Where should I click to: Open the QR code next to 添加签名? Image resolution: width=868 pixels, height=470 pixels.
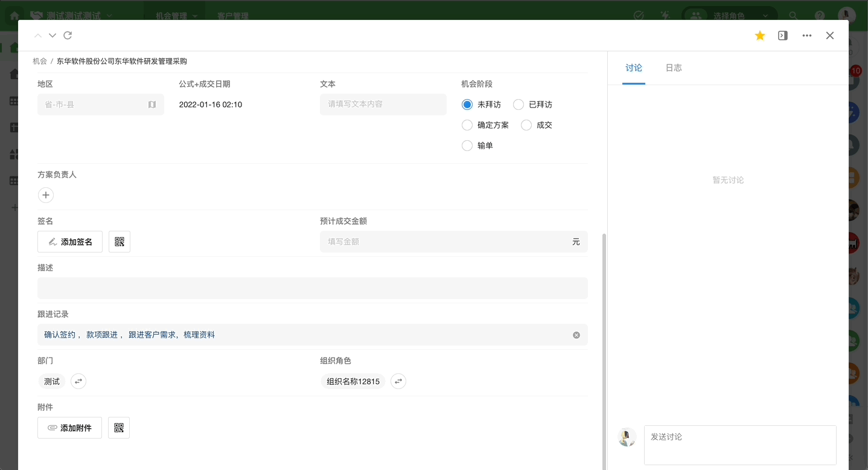pyautogui.click(x=120, y=242)
